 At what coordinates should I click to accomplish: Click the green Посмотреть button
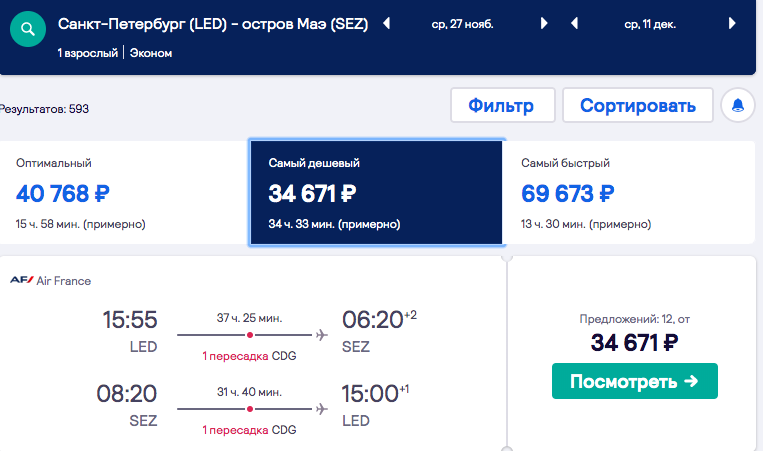635,381
